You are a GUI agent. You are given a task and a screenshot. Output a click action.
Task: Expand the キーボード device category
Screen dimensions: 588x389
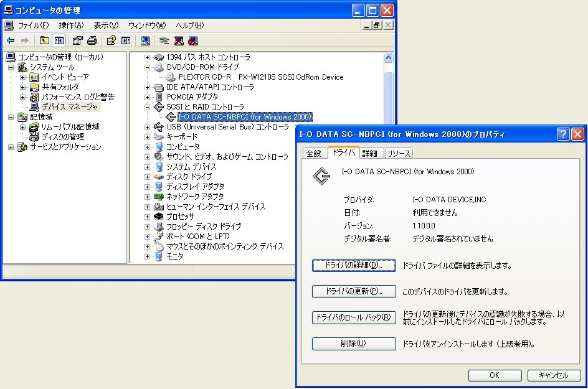click(x=147, y=136)
